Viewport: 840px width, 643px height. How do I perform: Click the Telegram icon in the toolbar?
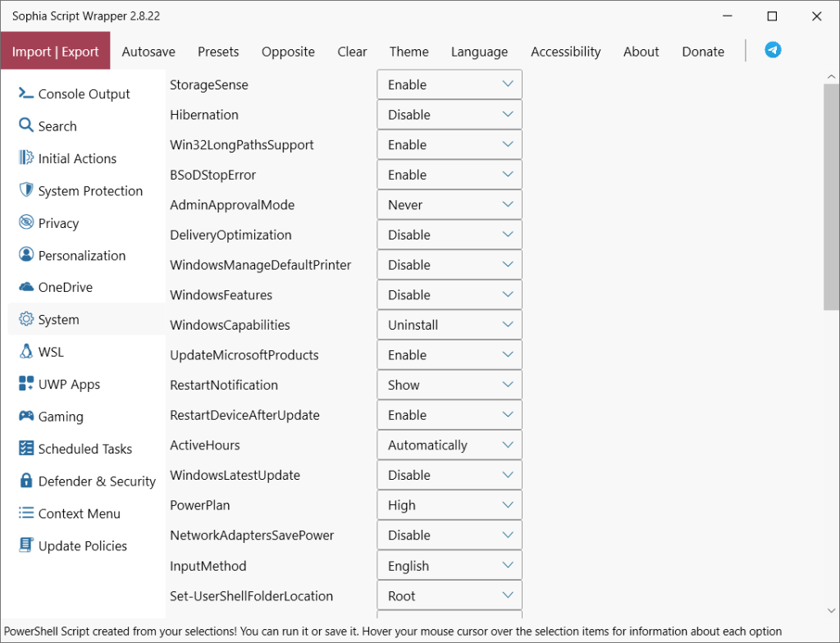(x=773, y=50)
